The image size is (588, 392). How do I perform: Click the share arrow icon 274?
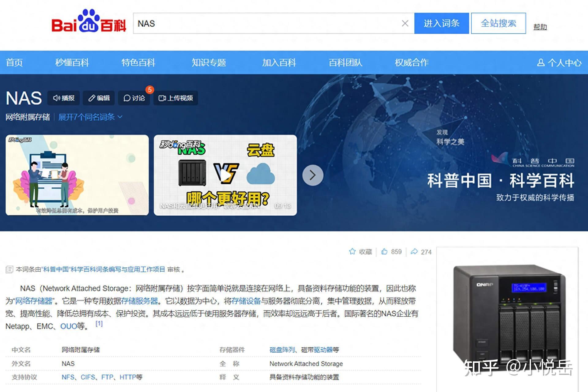click(414, 251)
